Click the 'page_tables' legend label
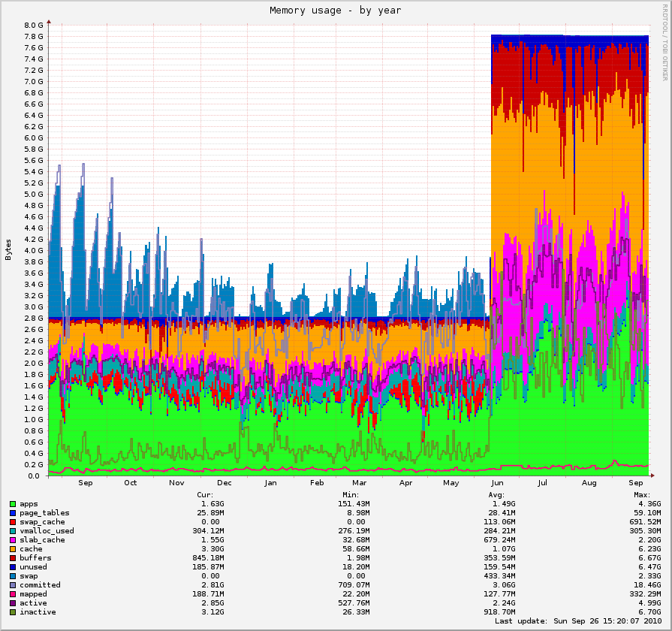The height and width of the screenshot is (631, 672). click(x=44, y=513)
